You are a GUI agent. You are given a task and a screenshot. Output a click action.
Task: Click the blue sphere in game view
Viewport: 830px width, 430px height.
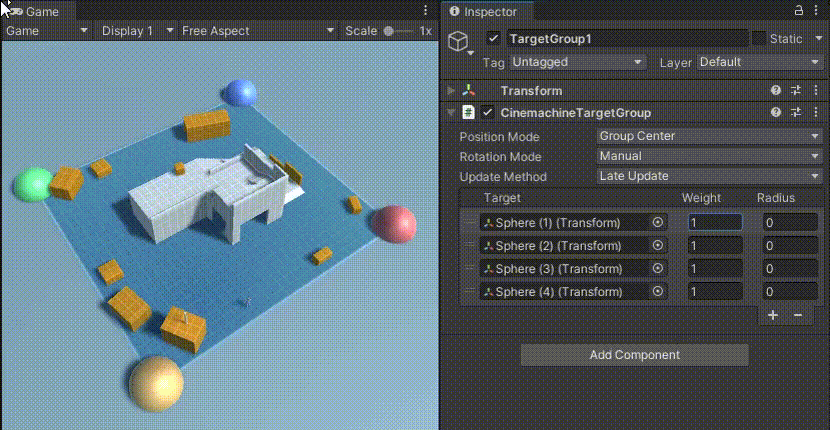[x=240, y=92]
